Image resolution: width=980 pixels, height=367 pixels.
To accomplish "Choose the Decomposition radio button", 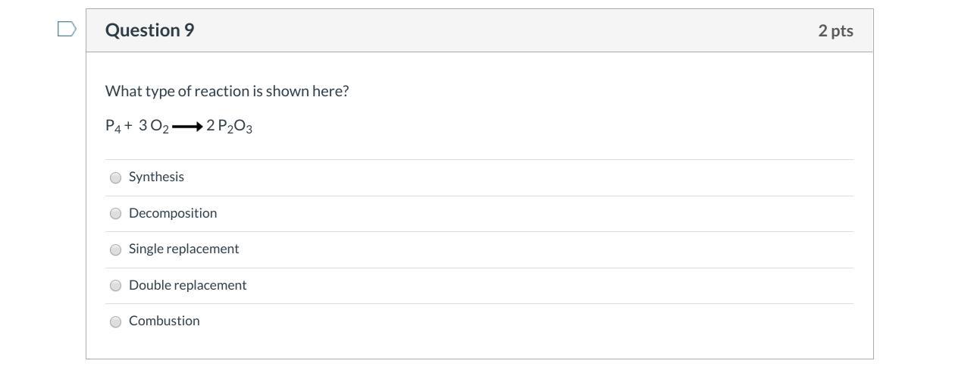I will [116, 214].
